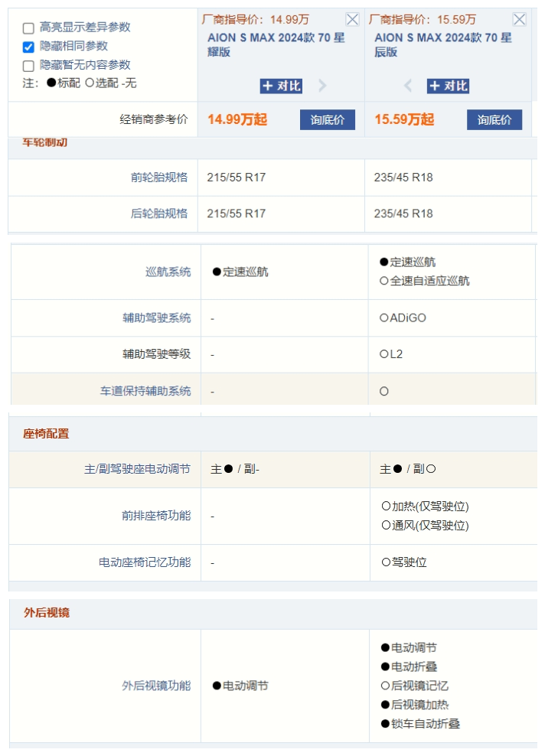Move 星辰版 column left with the arrow
The height and width of the screenshot is (756, 545).
point(408,86)
